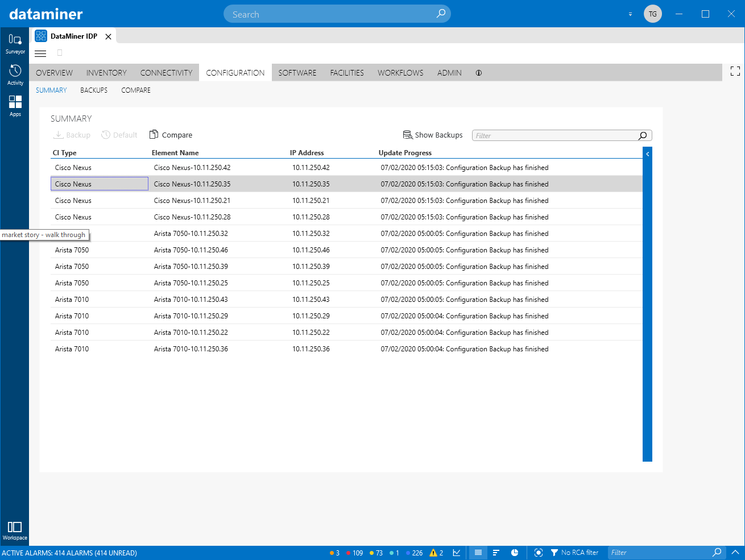
Task: Open the Activity sidebar panel
Action: pyautogui.click(x=15, y=75)
